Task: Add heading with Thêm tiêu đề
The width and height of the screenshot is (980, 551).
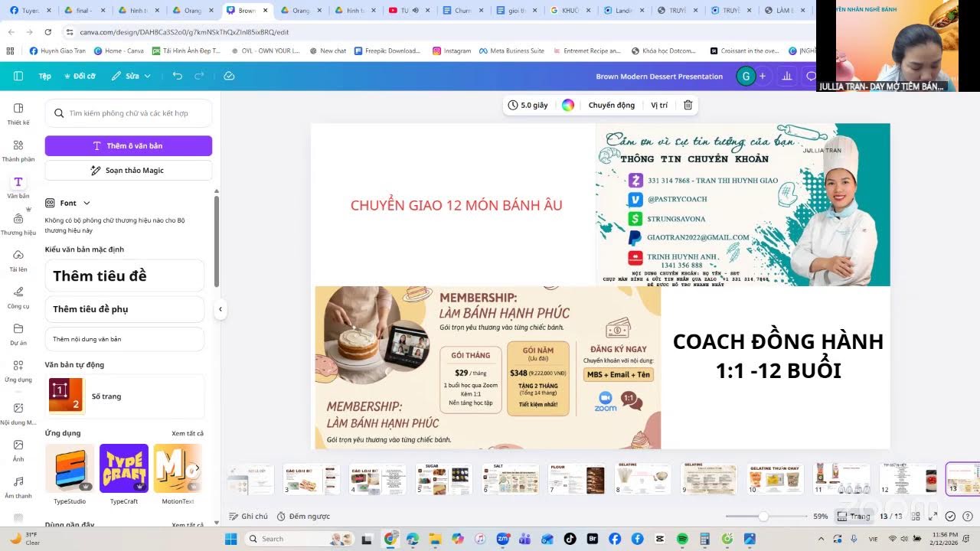Action: point(125,275)
